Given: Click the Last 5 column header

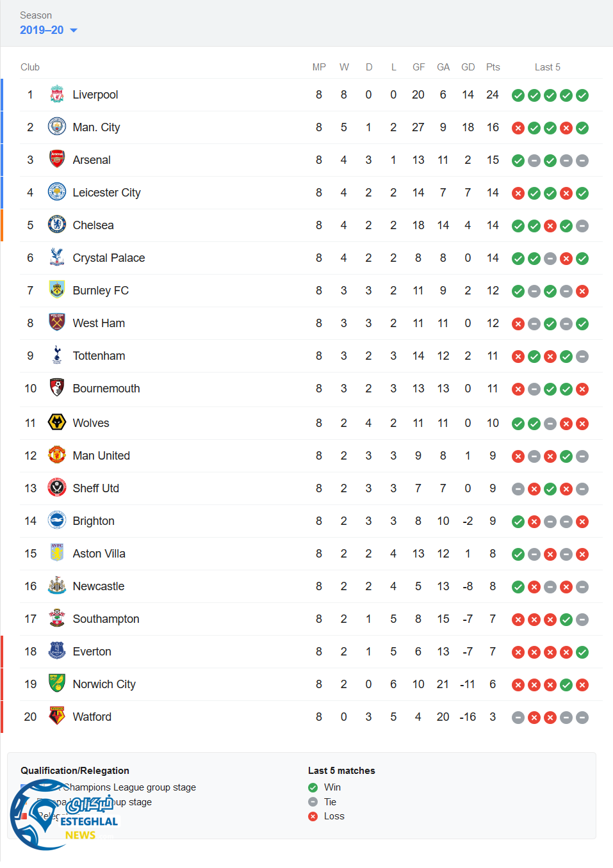Looking at the screenshot, I should 547,67.
